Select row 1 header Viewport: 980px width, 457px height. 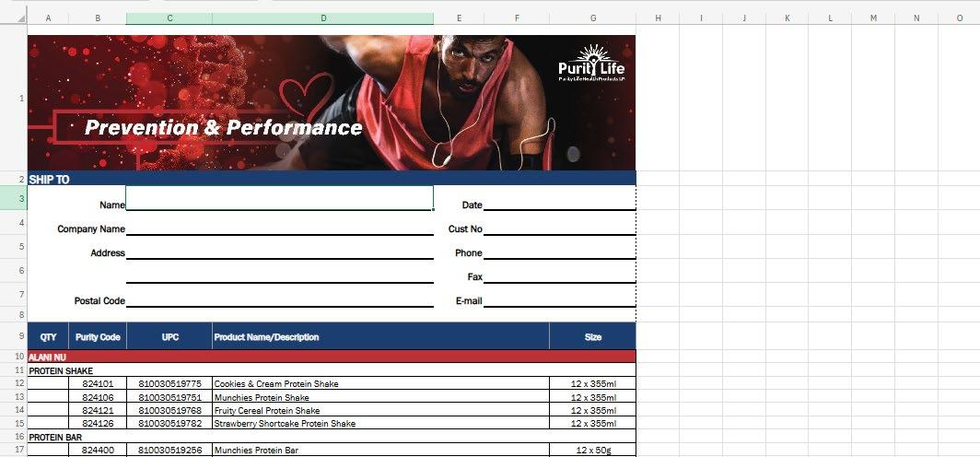click(x=14, y=98)
